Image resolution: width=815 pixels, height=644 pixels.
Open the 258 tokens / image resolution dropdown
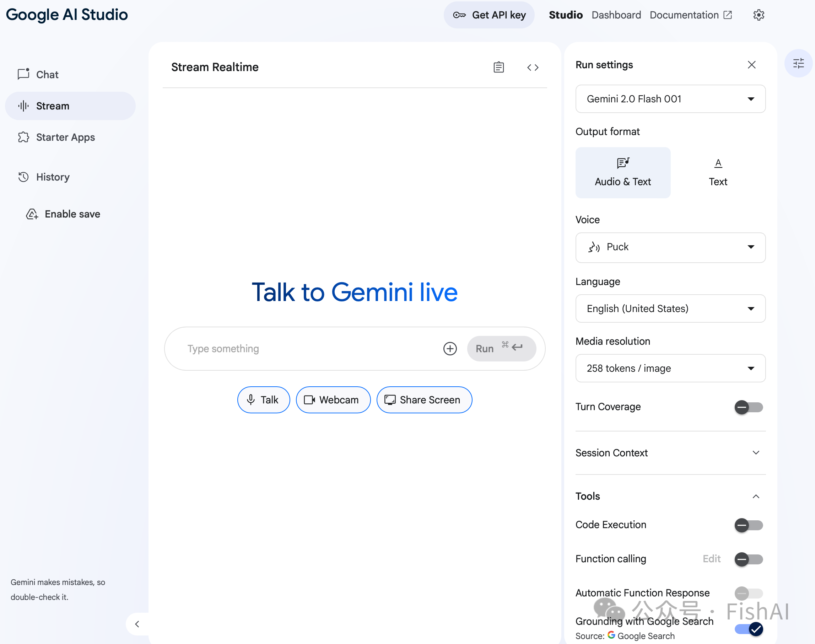[670, 368]
